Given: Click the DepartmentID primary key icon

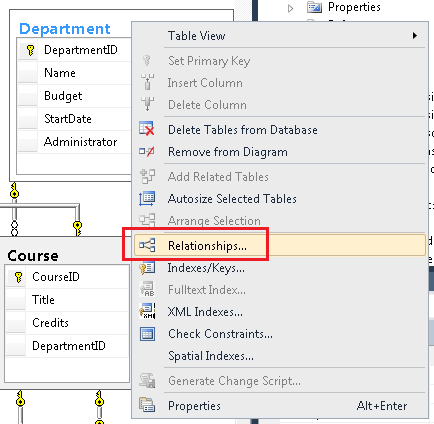Looking at the screenshot, I should point(30,51).
